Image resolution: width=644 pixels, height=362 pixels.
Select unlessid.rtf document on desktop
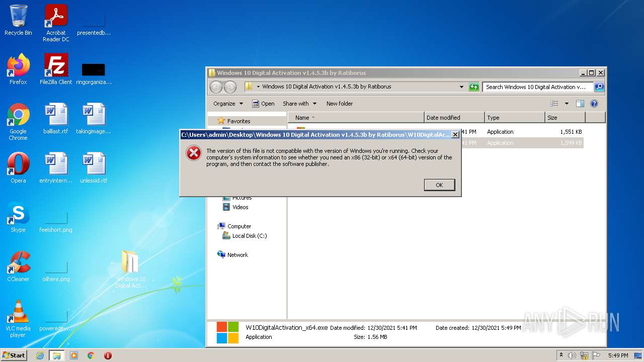pos(94,168)
